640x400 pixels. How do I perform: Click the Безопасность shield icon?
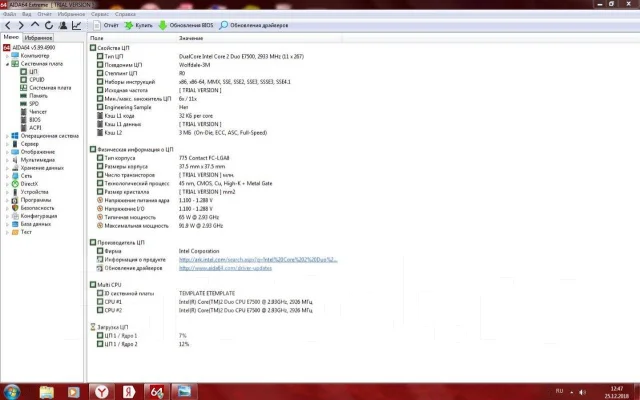(15, 208)
